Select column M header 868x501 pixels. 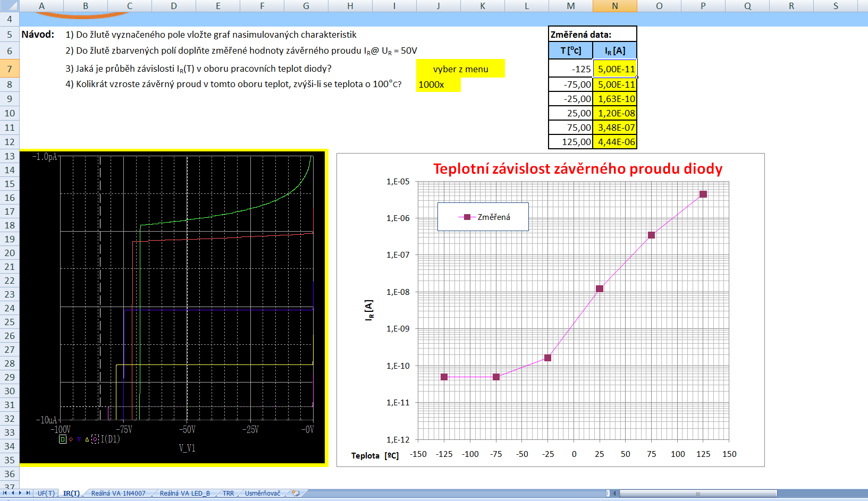click(571, 6)
